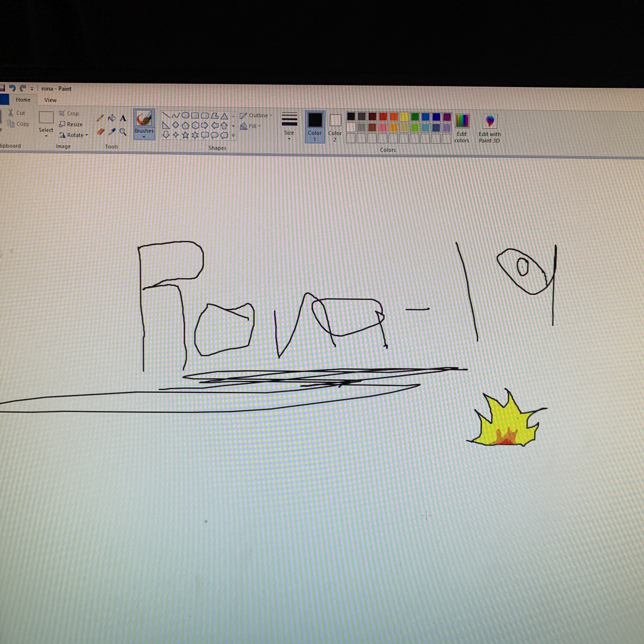Open the Edit colors dialog
Viewport: 644px width, 644px height.
click(x=462, y=128)
